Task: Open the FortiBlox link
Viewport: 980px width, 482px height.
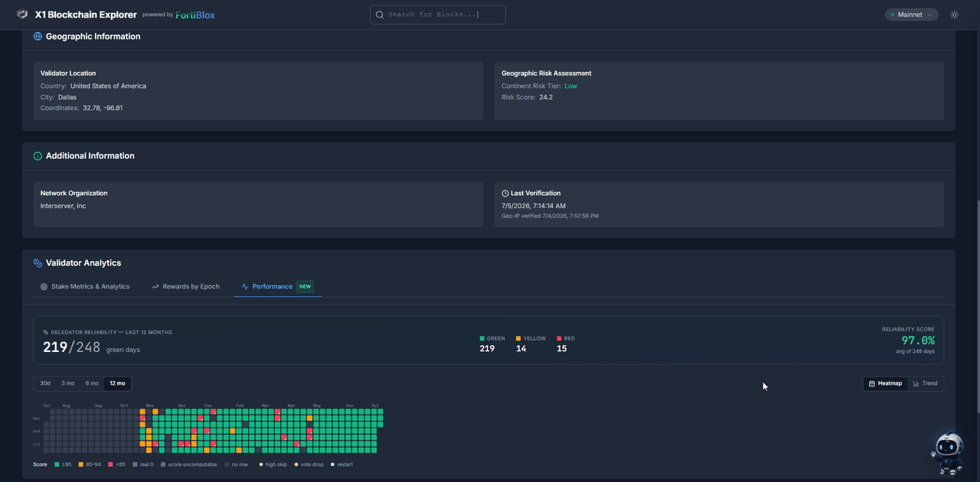Action: (195, 15)
